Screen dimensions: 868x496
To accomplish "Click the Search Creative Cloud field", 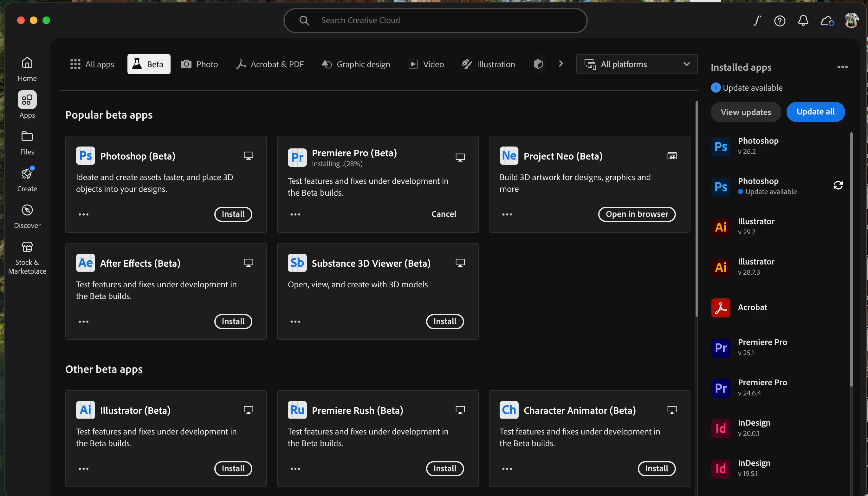I will coord(435,20).
